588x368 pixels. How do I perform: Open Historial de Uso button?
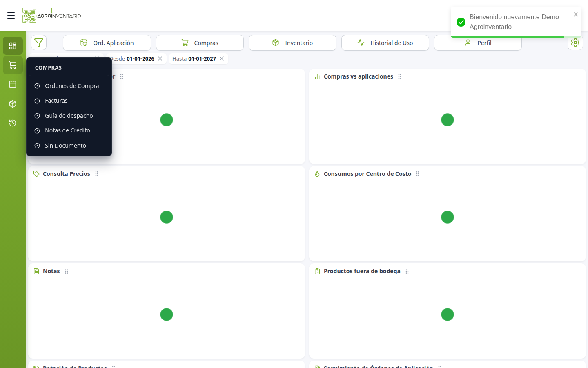coord(385,43)
